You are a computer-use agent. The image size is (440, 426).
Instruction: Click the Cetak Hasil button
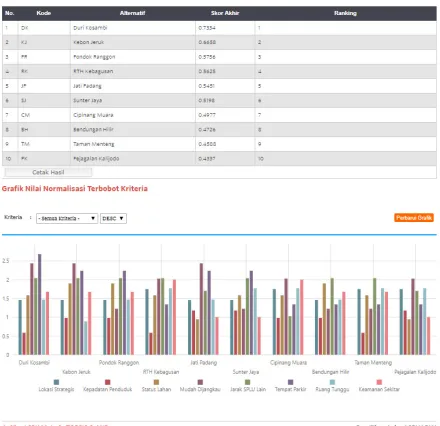point(48,172)
